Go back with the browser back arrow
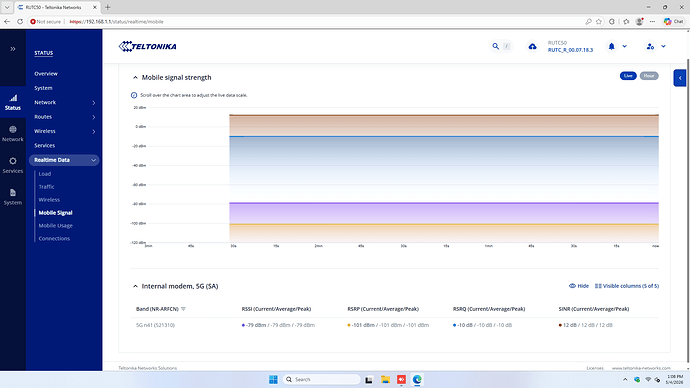Viewport: 690px width, 388px height. 7,21
